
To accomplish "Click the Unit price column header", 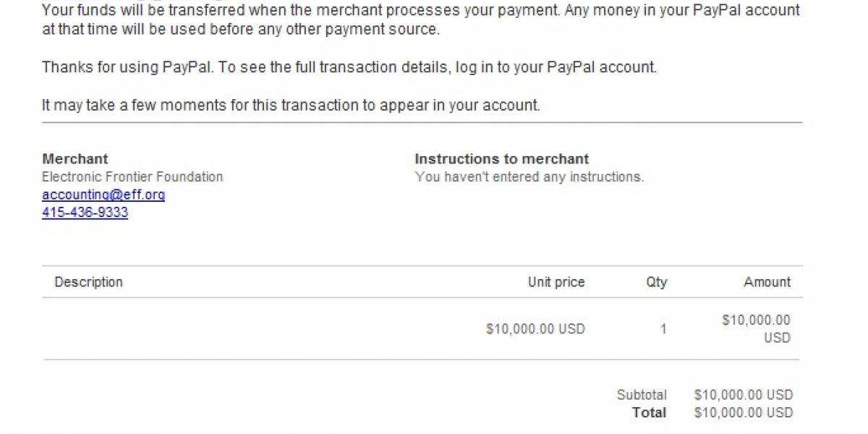I will point(556,282).
